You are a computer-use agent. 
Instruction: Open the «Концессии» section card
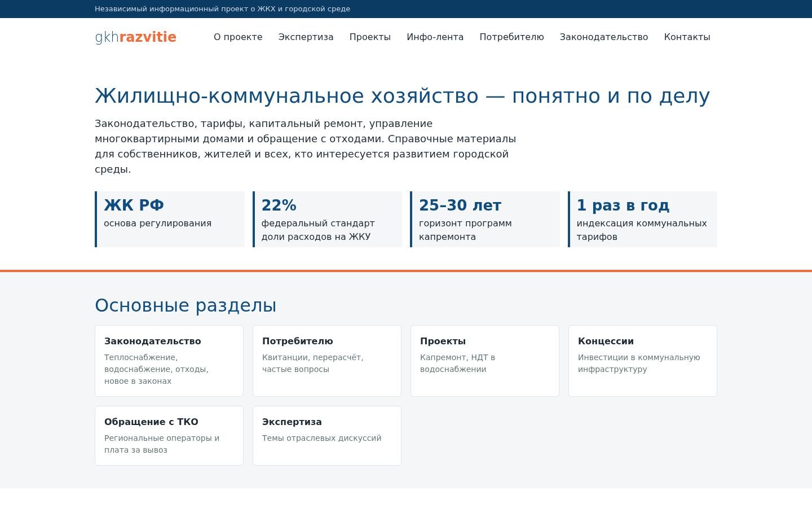pos(643,361)
